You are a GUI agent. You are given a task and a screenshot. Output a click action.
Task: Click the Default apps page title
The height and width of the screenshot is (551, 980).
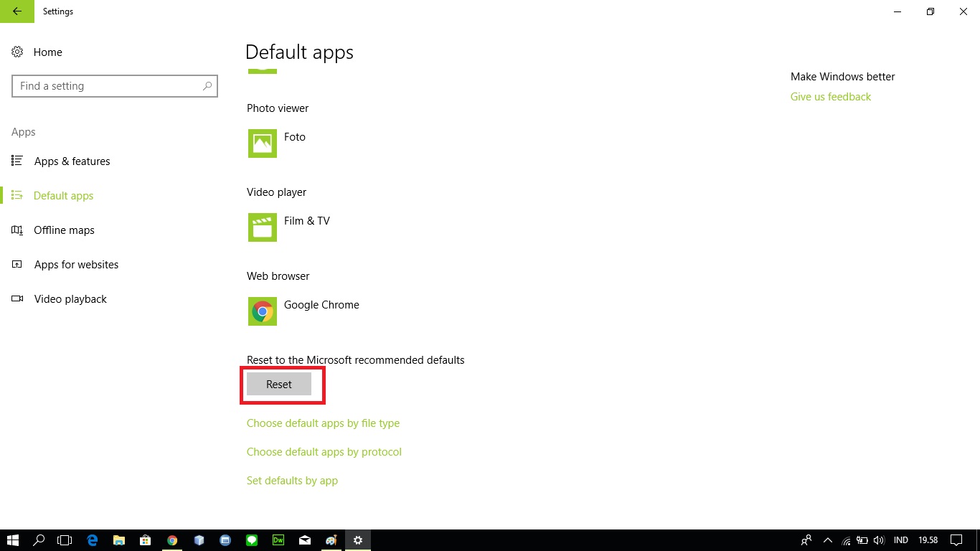coord(299,52)
